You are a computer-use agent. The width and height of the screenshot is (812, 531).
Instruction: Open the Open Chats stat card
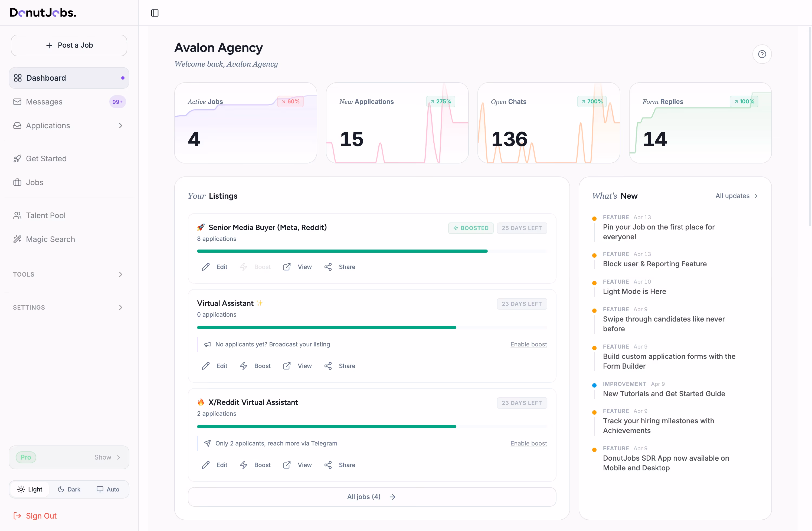(x=549, y=123)
